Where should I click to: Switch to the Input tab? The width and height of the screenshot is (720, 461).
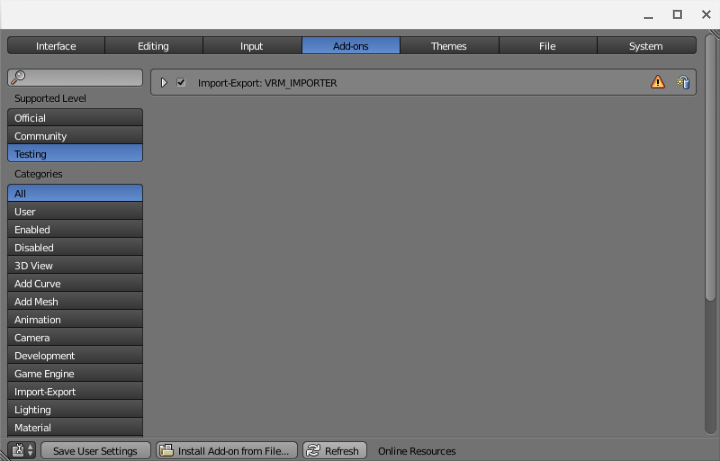point(252,45)
